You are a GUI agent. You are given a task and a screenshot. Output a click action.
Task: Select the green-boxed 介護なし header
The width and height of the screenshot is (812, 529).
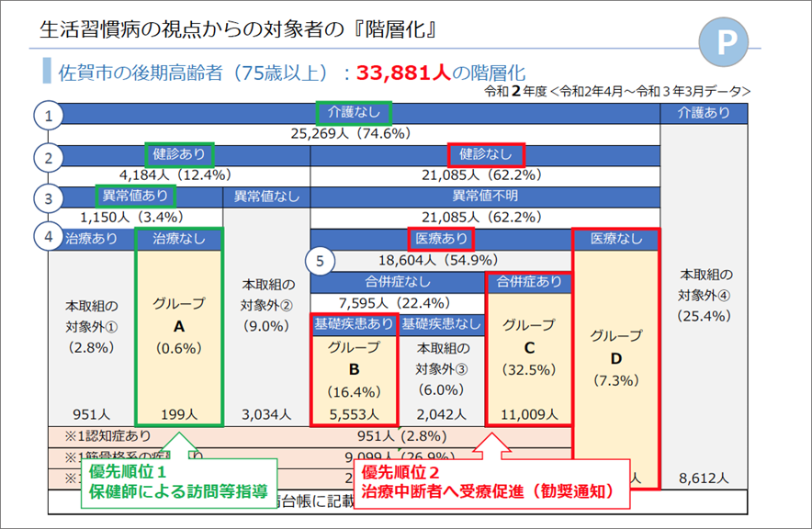coord(354,113)
